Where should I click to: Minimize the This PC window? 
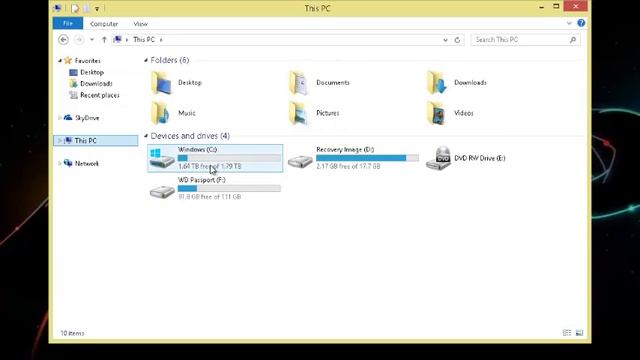pos(542,7)
